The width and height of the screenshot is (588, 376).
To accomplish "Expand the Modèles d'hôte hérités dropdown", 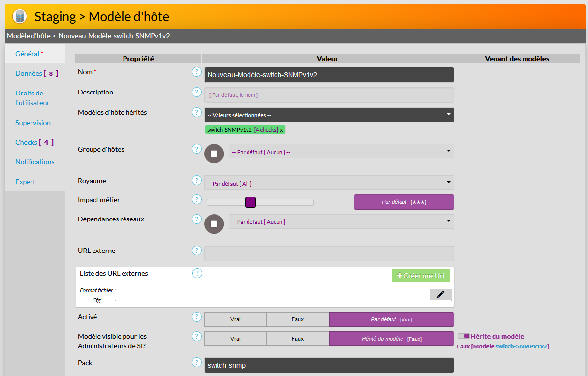I will point(329,115).
